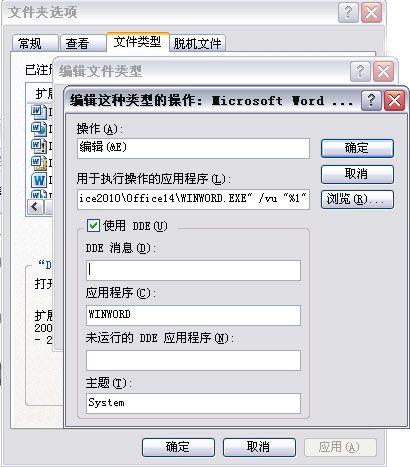
Task: Close the 编辑文件类型 window
Action: tap(383, 71)
